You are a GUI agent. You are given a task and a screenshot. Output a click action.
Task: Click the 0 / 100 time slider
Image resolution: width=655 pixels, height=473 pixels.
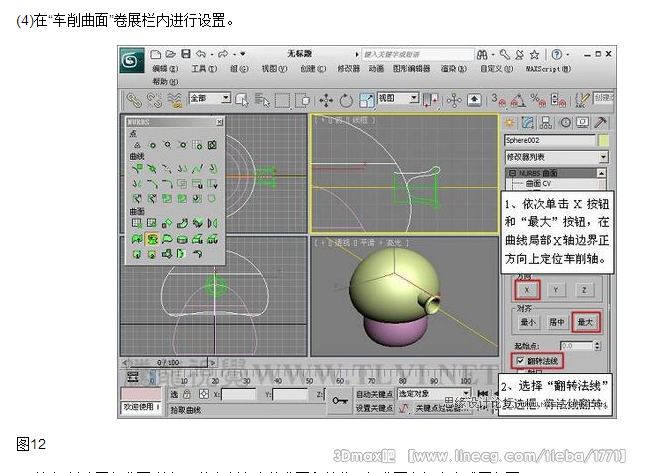click(x=168, y=363)
